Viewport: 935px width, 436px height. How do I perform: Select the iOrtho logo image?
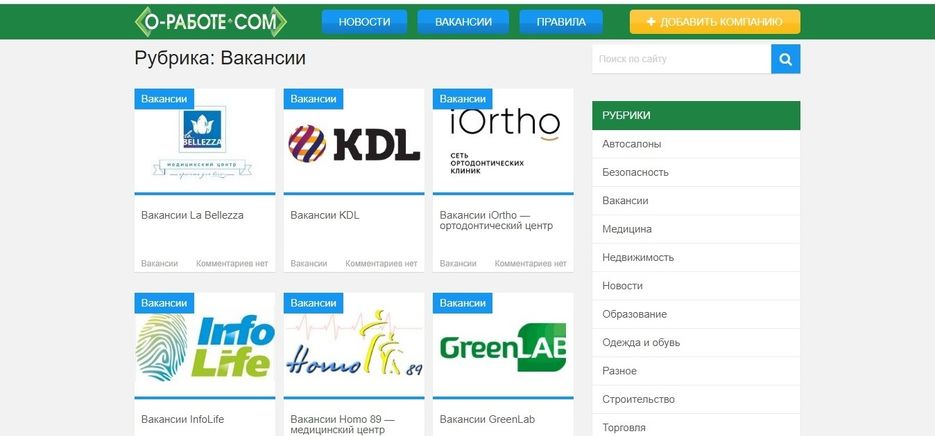503,141
